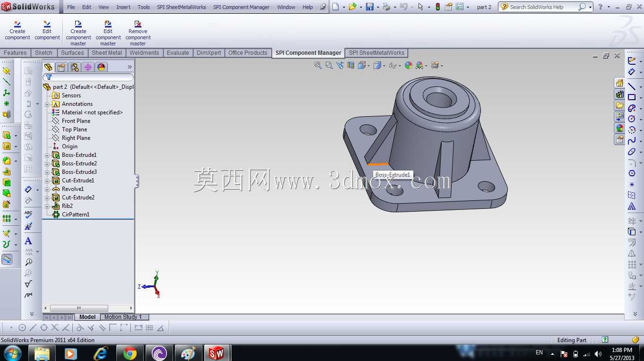This screenshot has width=644, height=361.
Task: Switch to the Motion Study 1 tab
Action: click(x=123, y=317)
